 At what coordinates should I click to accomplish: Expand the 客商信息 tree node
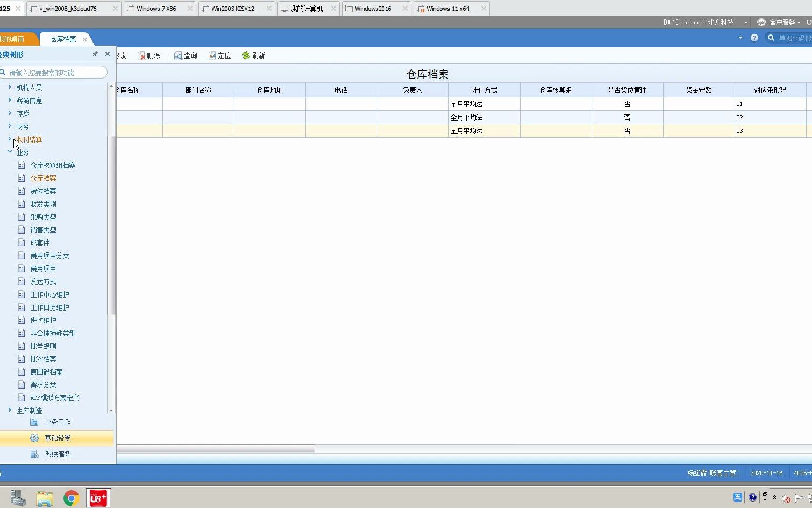[x=10, y=100]
